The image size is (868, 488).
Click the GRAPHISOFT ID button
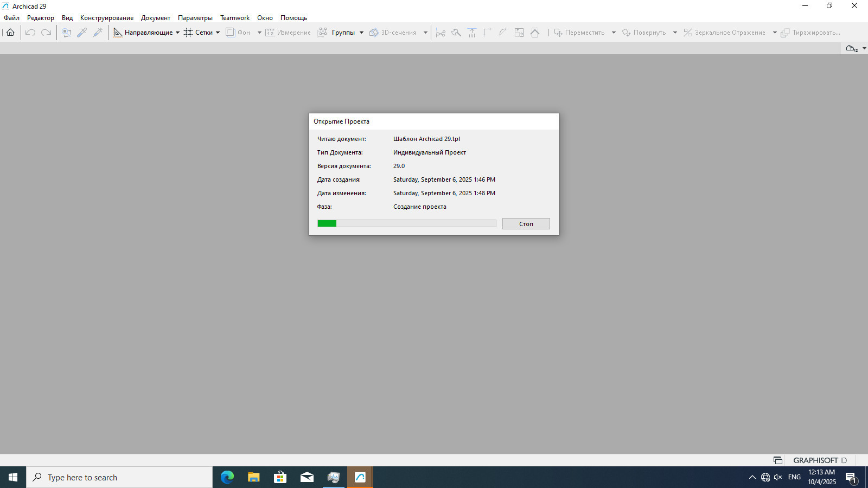(820, 460)
